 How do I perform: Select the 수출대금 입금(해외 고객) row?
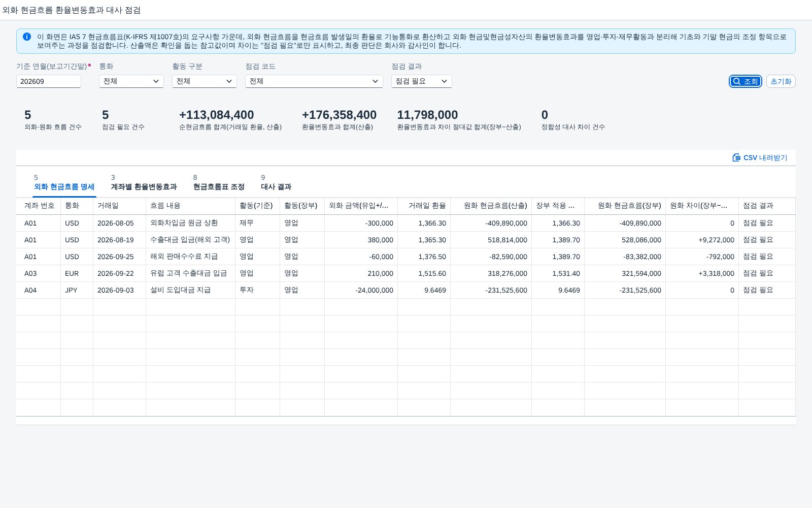pyautogui.click(x=405, y=240)
